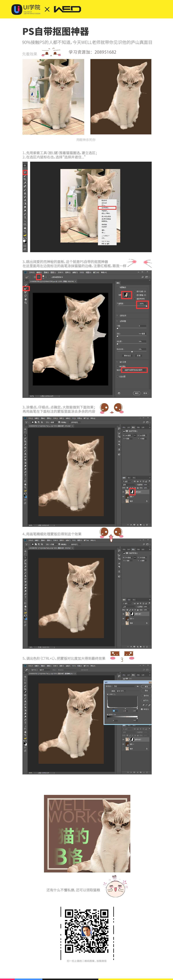Toggle 净化颜色 checkbox in output settings
Screen dimensions: 173x980
click(x=117, y=366)
